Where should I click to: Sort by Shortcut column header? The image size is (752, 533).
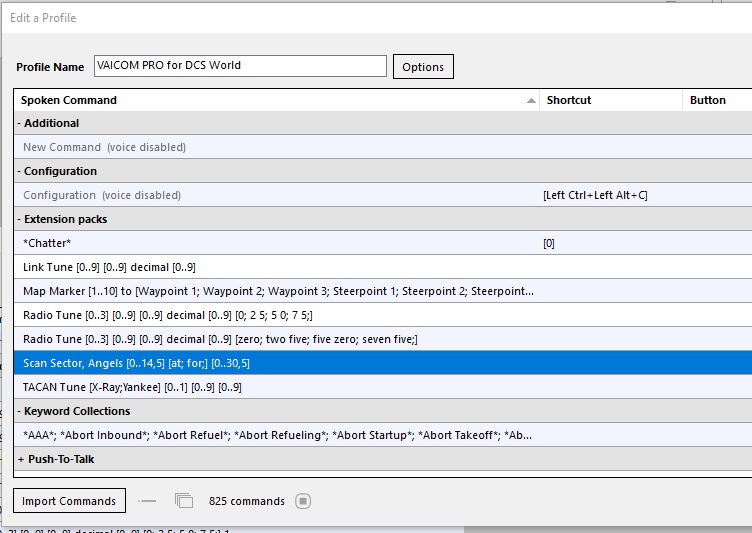pos(611,100)
